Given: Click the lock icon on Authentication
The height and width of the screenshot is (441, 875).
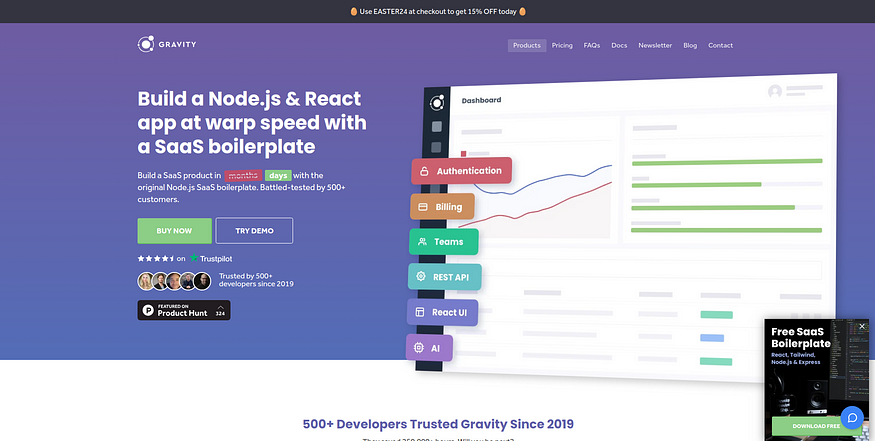Looking at the screenshot, I should [x=424, y=171].
